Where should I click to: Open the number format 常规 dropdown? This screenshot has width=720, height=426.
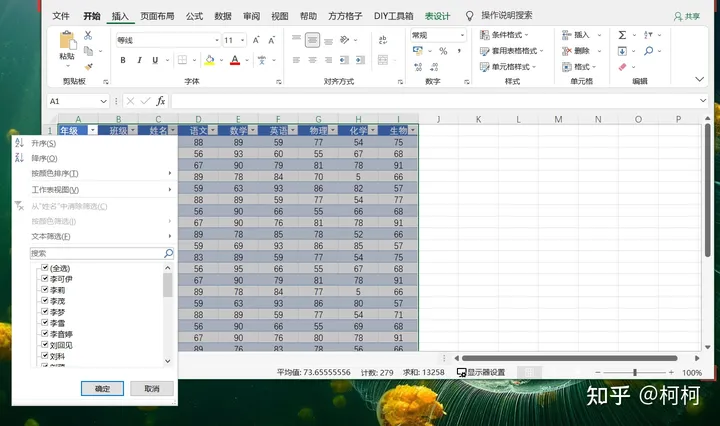(x=462, y=35)
